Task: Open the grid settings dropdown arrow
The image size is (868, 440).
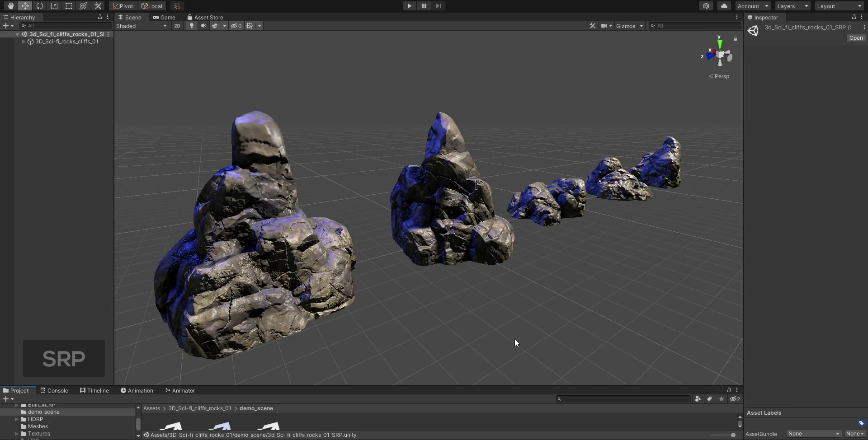Action: [x=259, y=26]
